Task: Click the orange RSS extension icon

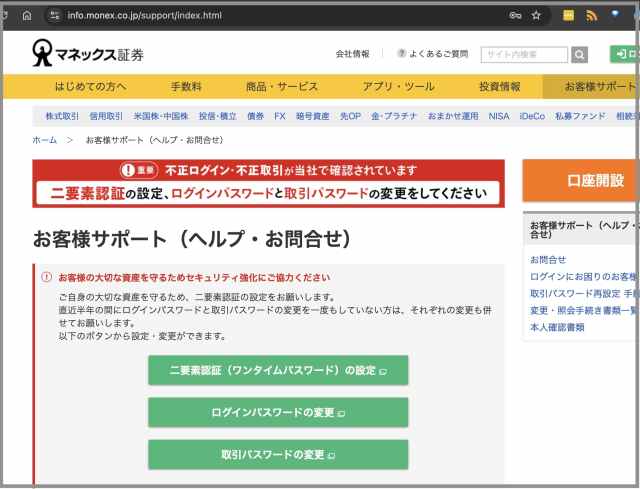Action: [x=591, y=16]
